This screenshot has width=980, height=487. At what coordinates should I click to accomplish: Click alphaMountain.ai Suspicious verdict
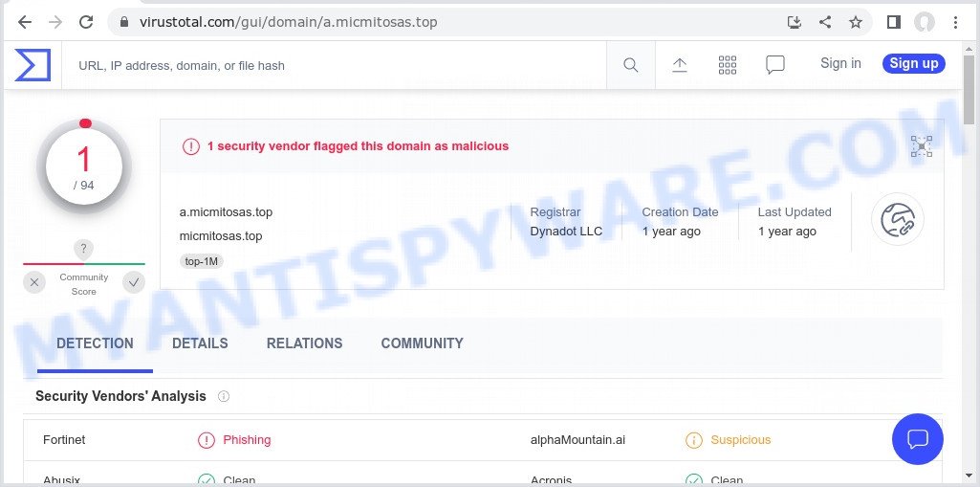(x=729, y=440)
